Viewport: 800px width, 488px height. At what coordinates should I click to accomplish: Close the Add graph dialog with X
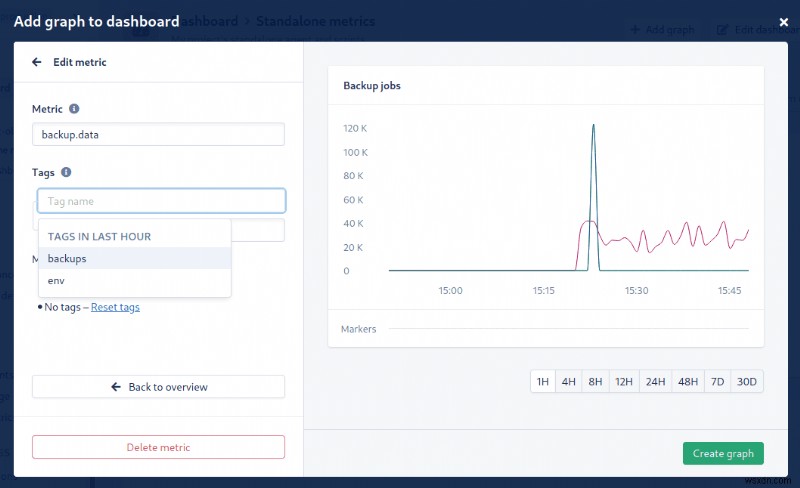tap(784, 22)
